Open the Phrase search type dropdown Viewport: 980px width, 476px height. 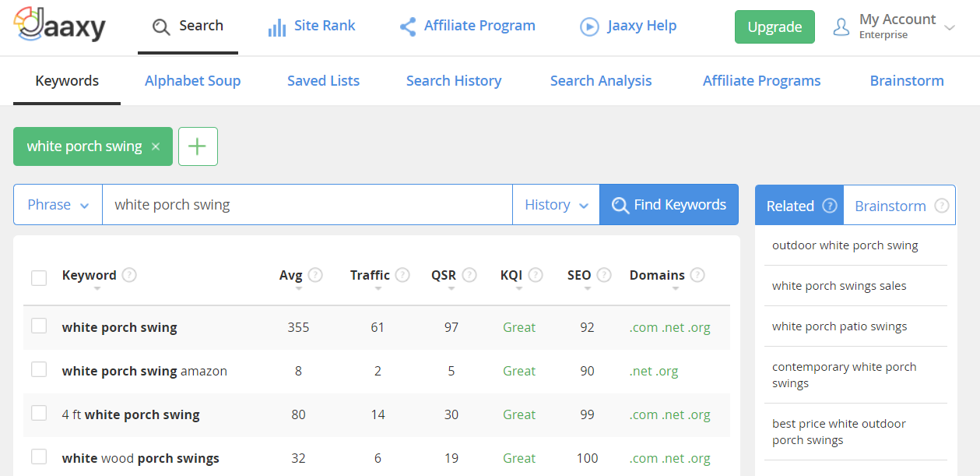(x=58, y=205)
